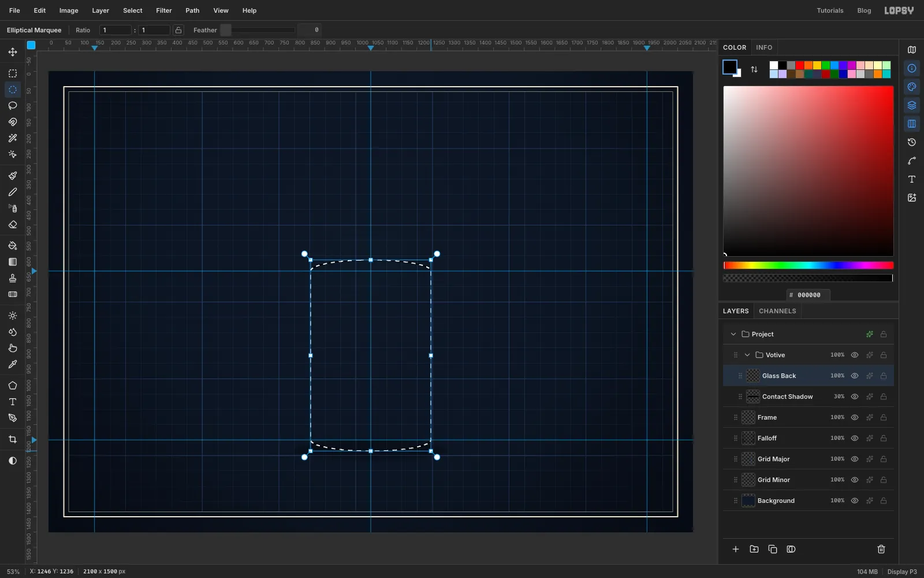This screenshot has width=924, height=578.
Task: Select the Crop tool
Action: pos(13,439)
